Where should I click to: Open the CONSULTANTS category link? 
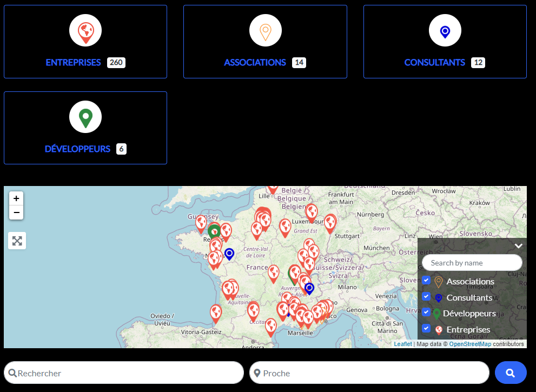pos(434,63)
